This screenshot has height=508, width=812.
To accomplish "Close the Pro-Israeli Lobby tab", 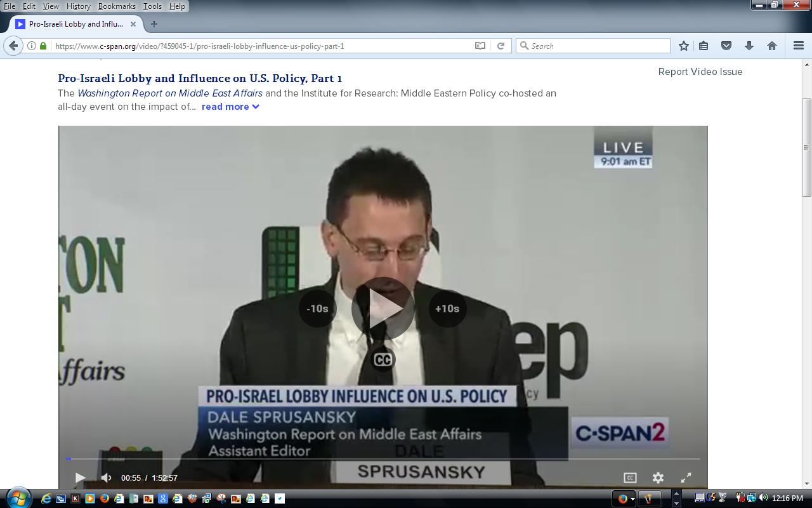I will pyautogui.click(x=133, y=24).
